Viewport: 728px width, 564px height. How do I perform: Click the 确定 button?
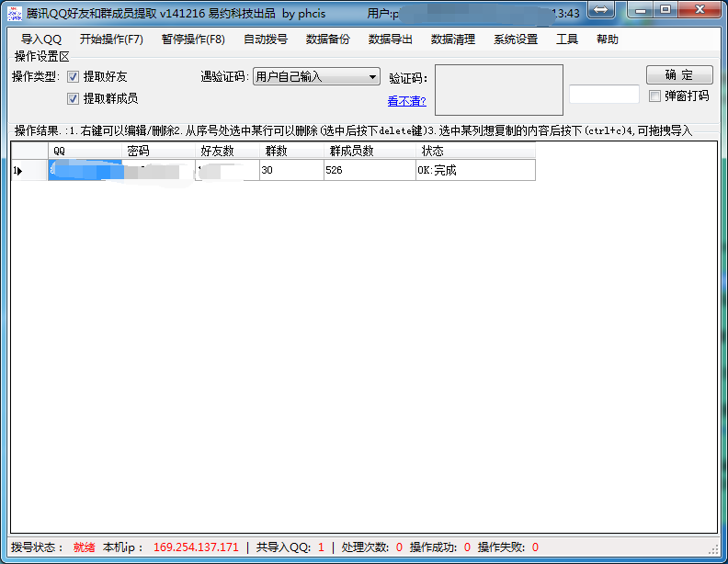(x=679, y=74)
